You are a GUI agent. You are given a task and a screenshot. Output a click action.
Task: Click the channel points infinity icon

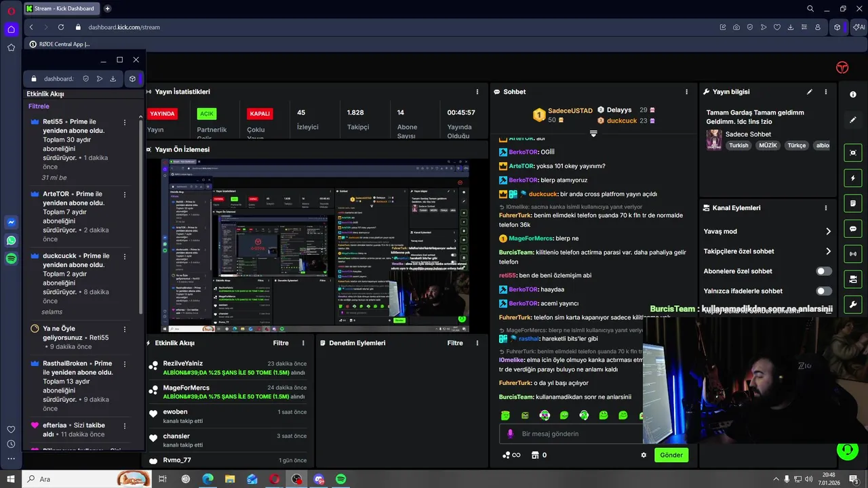[x=511, y=455]
